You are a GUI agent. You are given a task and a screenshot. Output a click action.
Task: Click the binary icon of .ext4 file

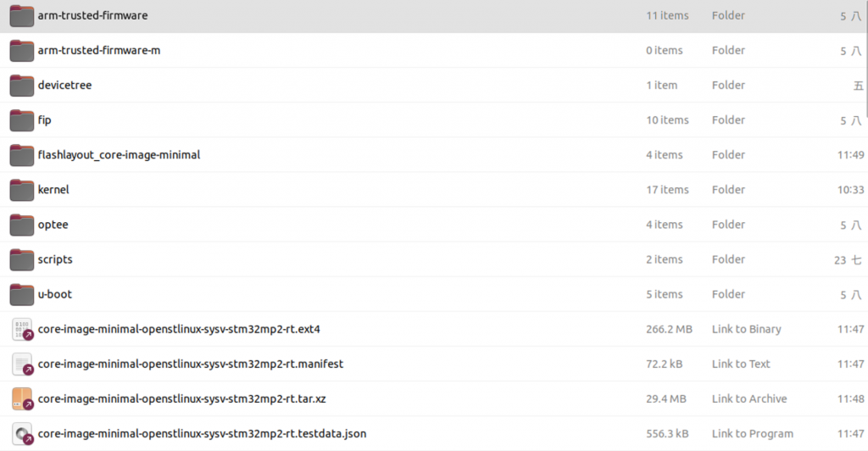[x=22, y=329]
